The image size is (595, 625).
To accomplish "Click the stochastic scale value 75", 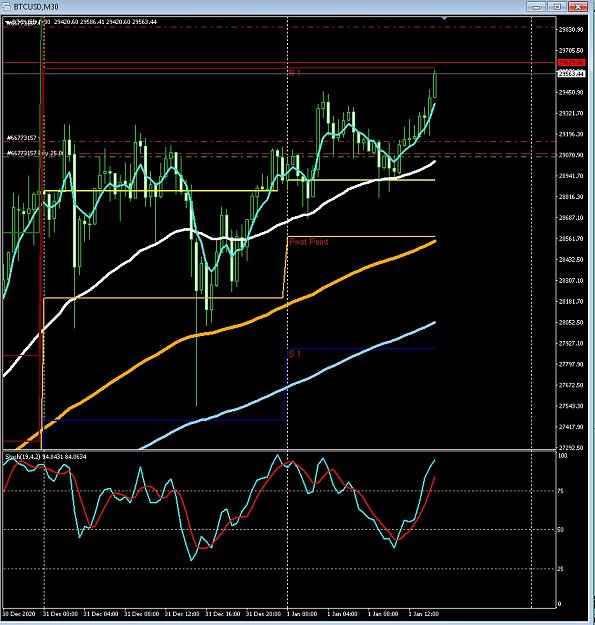I will (561, 491).
